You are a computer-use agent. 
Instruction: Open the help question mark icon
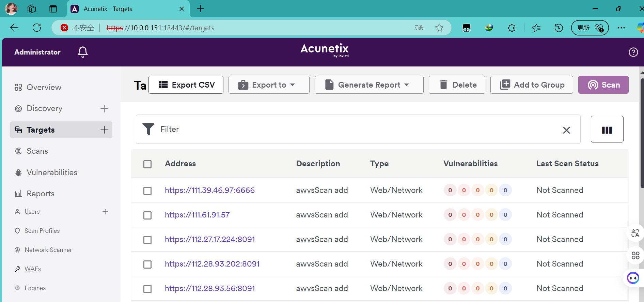[x=633, y=52]
